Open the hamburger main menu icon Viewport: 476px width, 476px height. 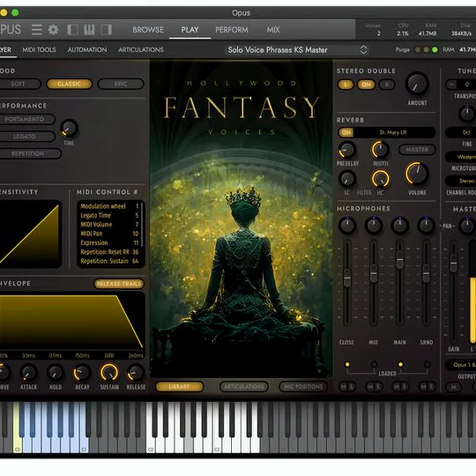click(x=37, y=30)
